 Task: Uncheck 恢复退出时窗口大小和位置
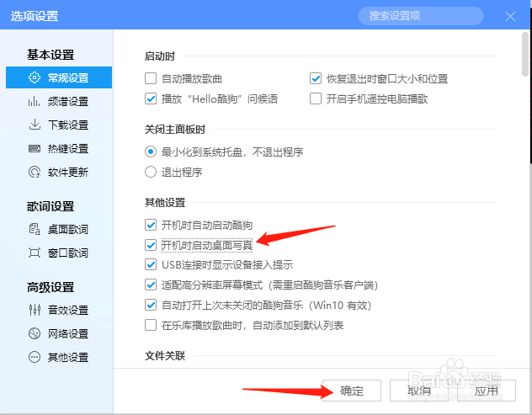pyautogui.click(x=316, y=78)
